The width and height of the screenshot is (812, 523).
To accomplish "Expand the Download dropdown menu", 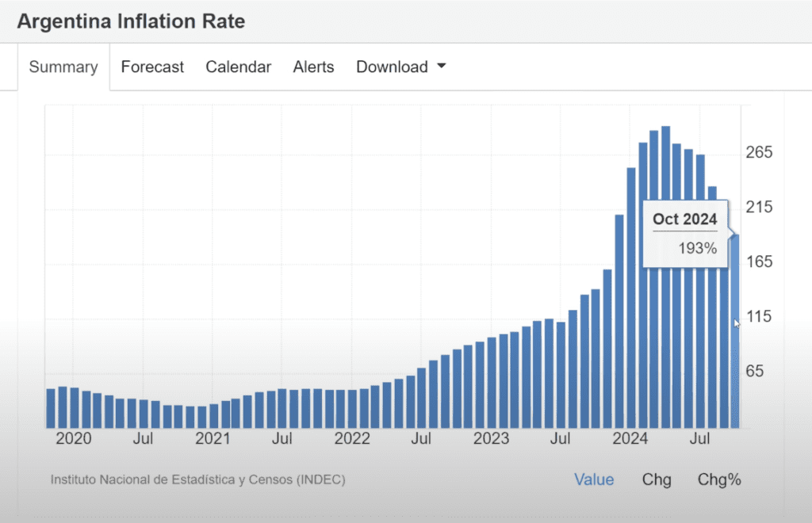I will (x=400, y=67).
